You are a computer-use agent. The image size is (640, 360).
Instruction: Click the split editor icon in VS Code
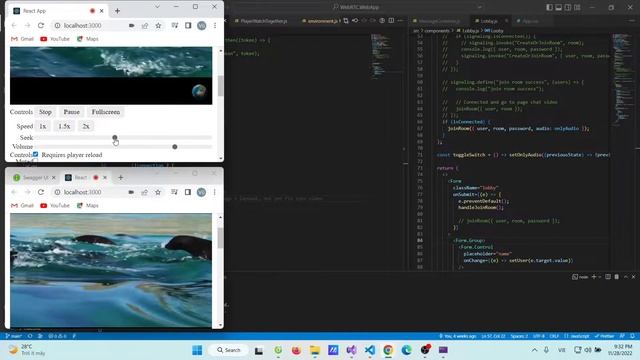click(391, 20)
